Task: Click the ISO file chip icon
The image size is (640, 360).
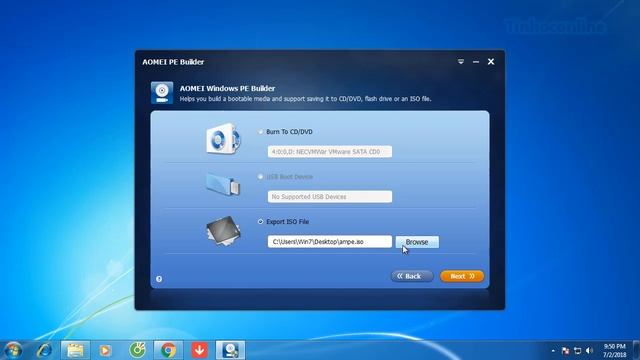Action: coord(223,231)
